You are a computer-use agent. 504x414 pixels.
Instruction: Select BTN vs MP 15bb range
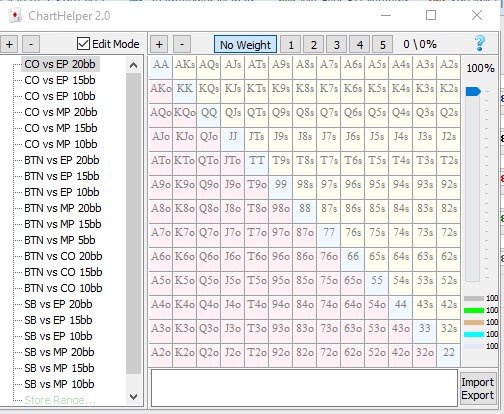pos(63,224)
